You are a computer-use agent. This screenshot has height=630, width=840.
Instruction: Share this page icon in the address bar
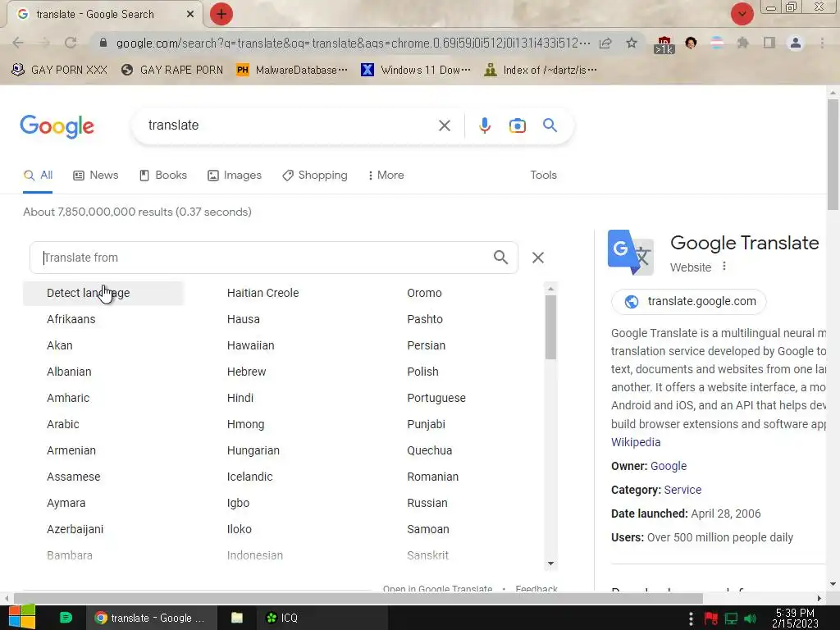pyautogui.click(x=605, y=43)
